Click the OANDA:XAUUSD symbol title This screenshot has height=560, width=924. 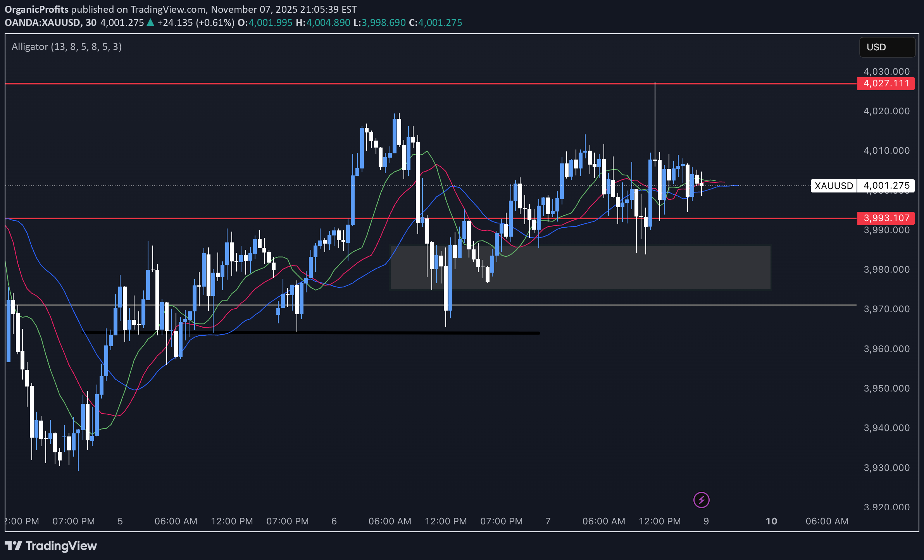tap(43, 22)
